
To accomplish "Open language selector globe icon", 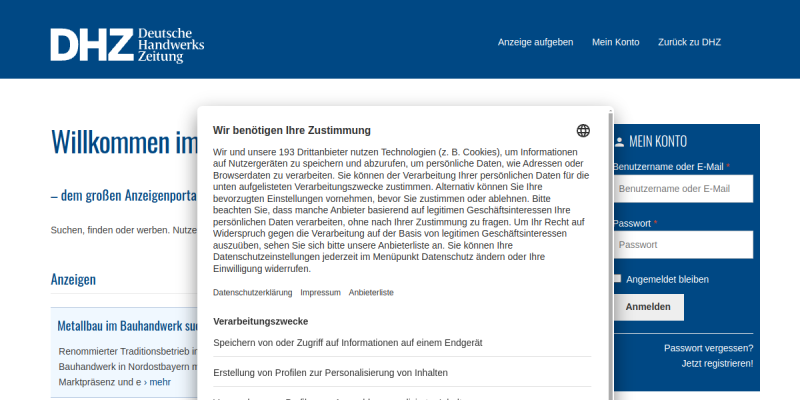I will pyautogui.click(x=583, y=131).
